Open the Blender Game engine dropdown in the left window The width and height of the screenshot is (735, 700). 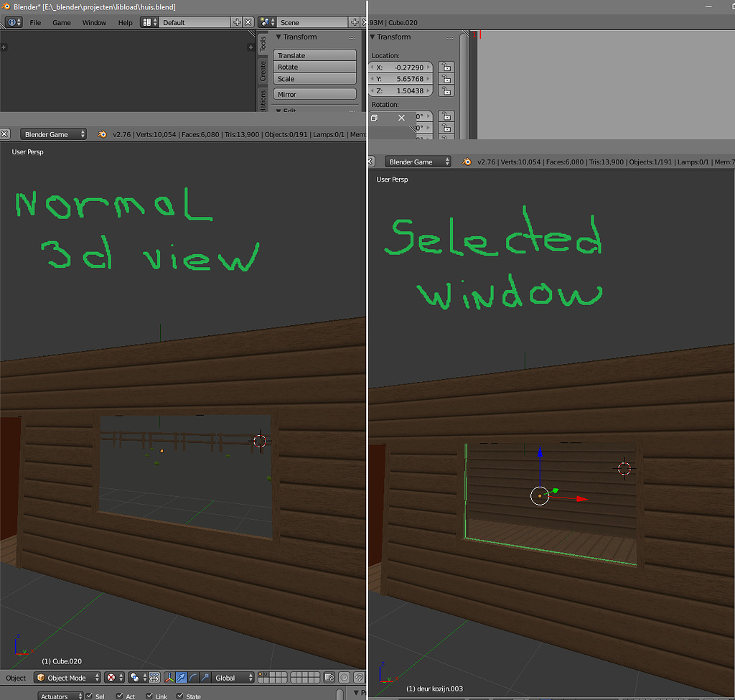(x=53, y=134)
